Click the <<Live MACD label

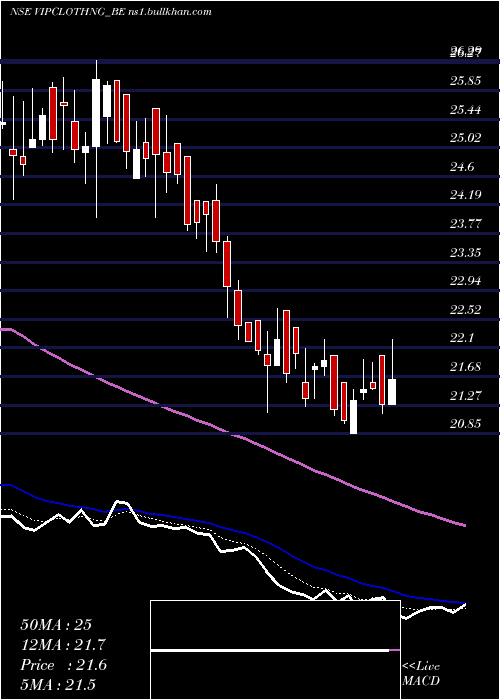click(x=421, y=673)
